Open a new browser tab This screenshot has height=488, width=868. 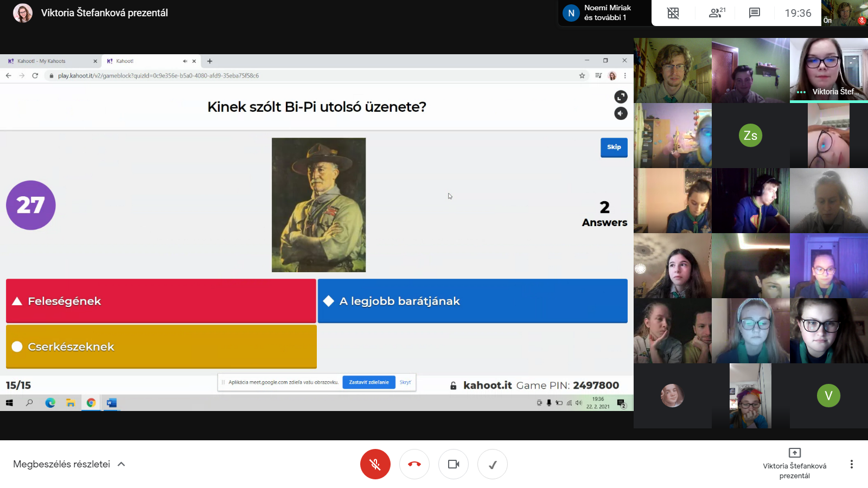(x=210, y=61)
